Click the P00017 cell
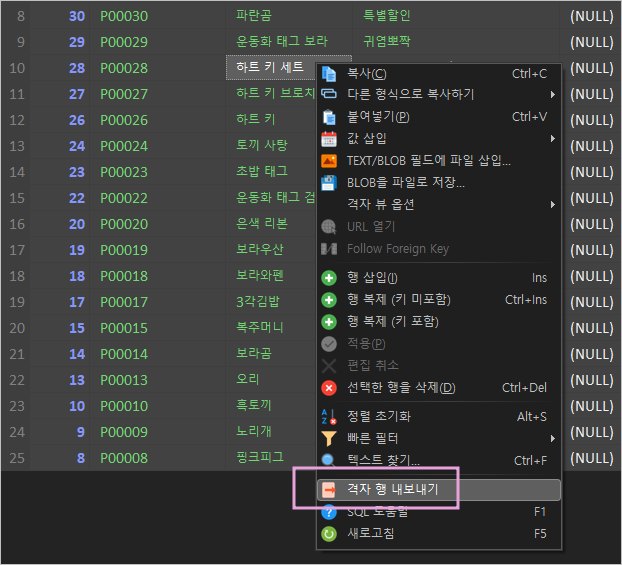This screenshot has height=565, width=622. pyautogui.click(x=158, y=302)
